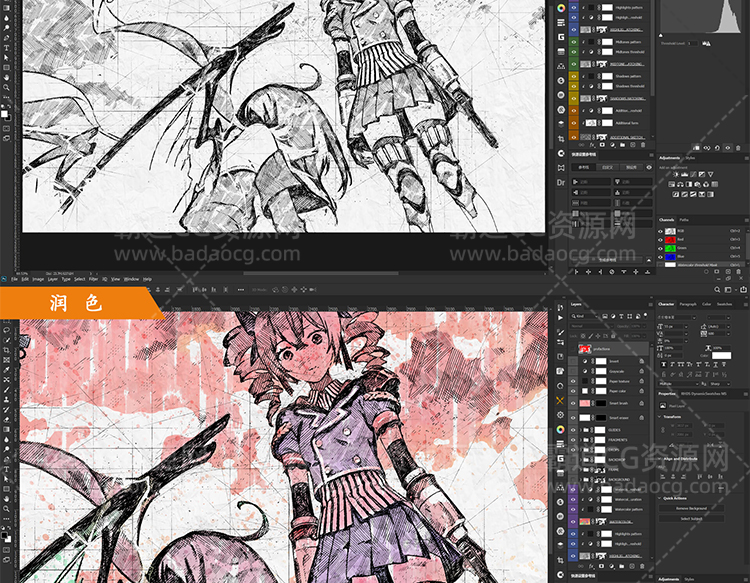
Task: Open Sharp anti-aliasing dropdown in Character panel
Action: 720,384
